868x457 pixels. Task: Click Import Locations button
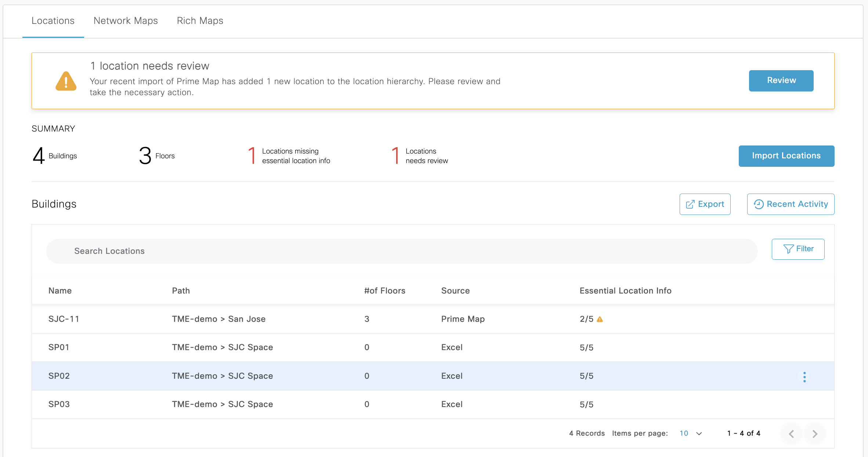[786, 156]
